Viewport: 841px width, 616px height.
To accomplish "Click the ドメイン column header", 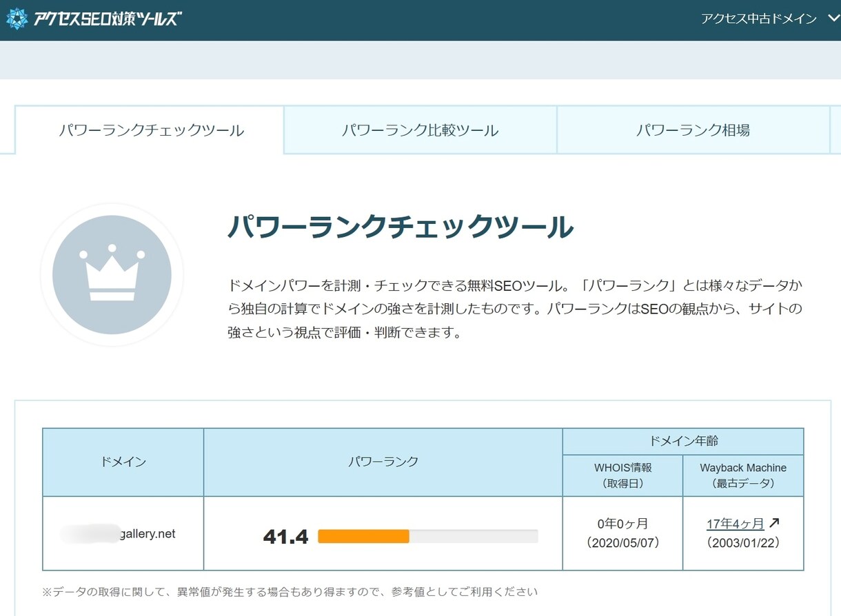I will click(123, 462).
